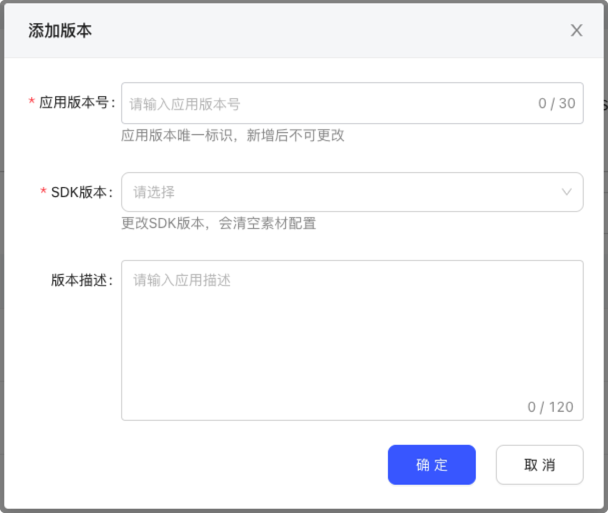Image resolution: width=608 pixels, height=513 pixels.
Task: Click the 0 / 30 character counter
Action: (556, 103)
